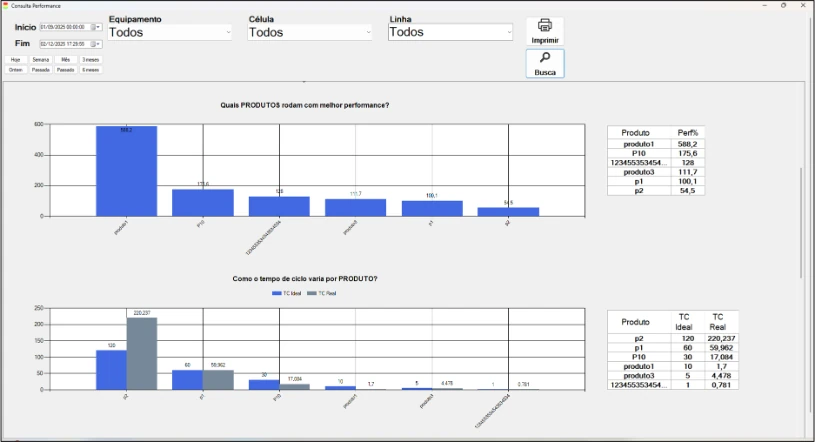Open the Célula dropdown list
Screen dimensions: 815x442
pos(368,32)
